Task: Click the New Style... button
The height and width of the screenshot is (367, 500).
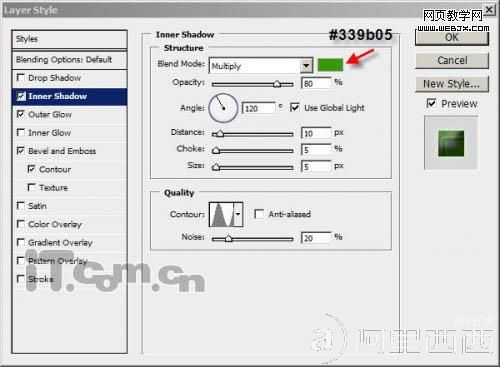Action: point(452,84)
